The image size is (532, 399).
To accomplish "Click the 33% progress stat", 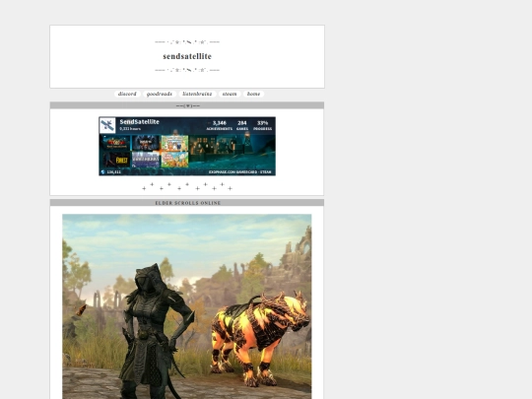I will tap(263, 125).
